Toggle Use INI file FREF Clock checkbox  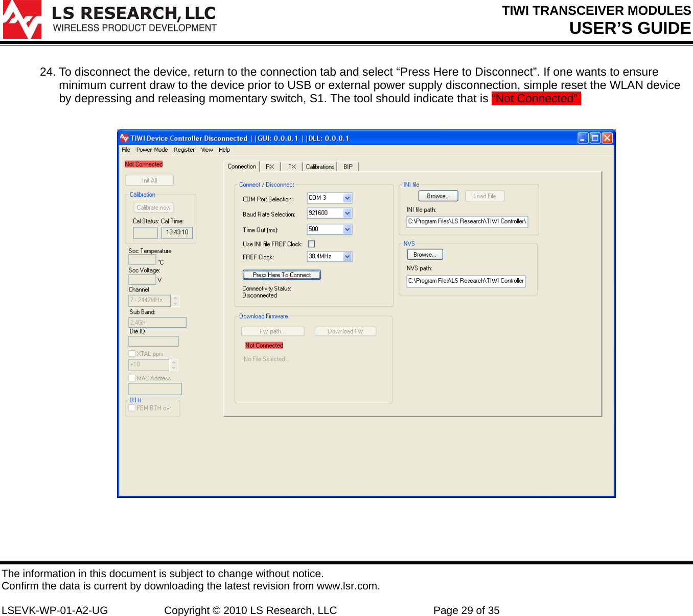pos(311,244)
